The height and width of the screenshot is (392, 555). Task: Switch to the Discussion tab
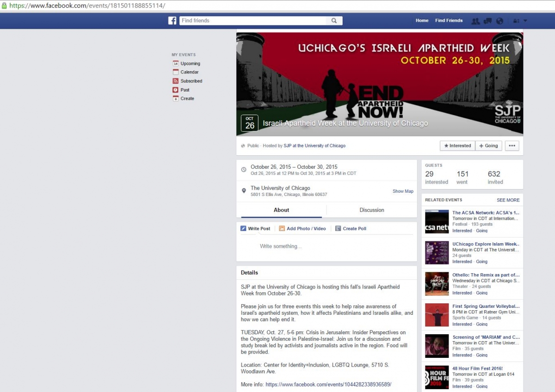tap(371, 210)
